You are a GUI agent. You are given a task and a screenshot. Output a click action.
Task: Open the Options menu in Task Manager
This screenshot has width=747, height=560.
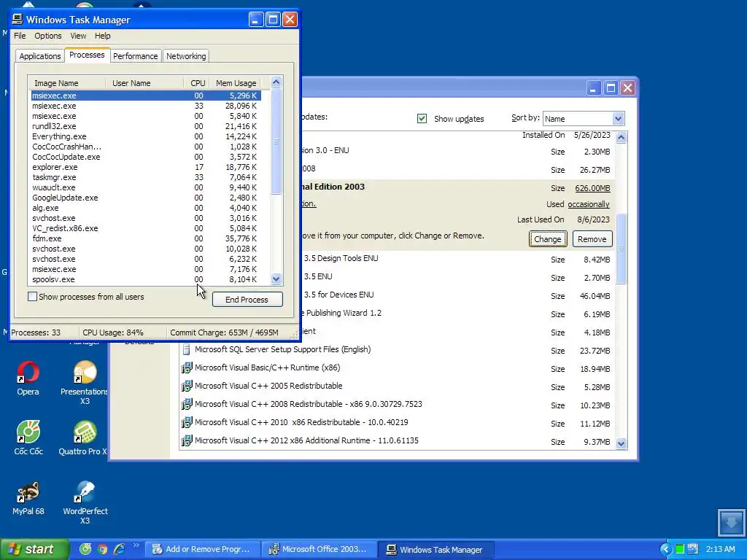47,36
